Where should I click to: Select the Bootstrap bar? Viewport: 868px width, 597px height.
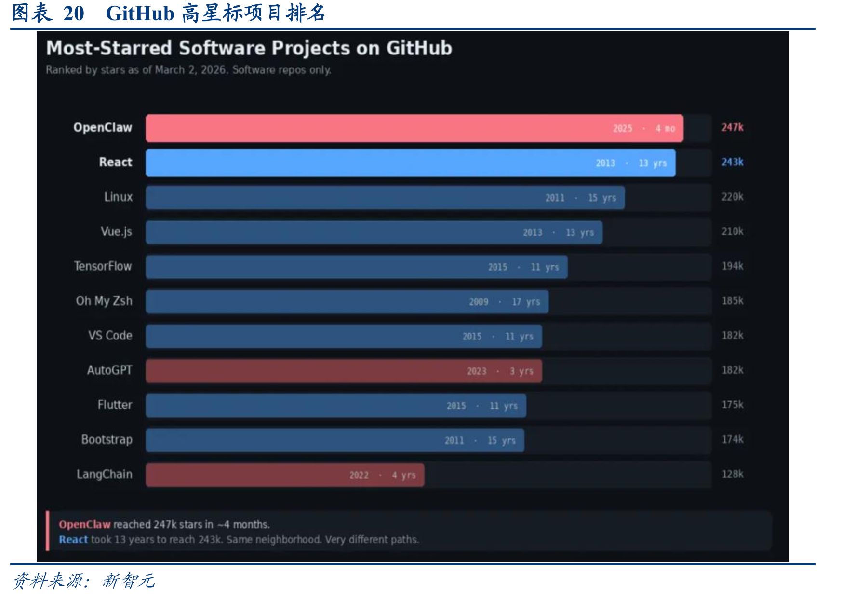(x=335, y=440)
